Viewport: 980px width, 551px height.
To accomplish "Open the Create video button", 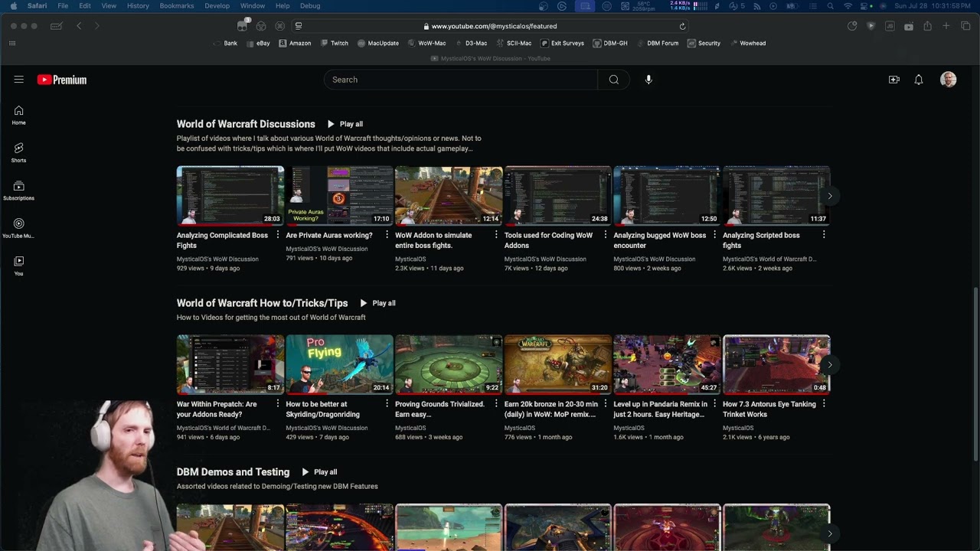I will tap(893, 80).
